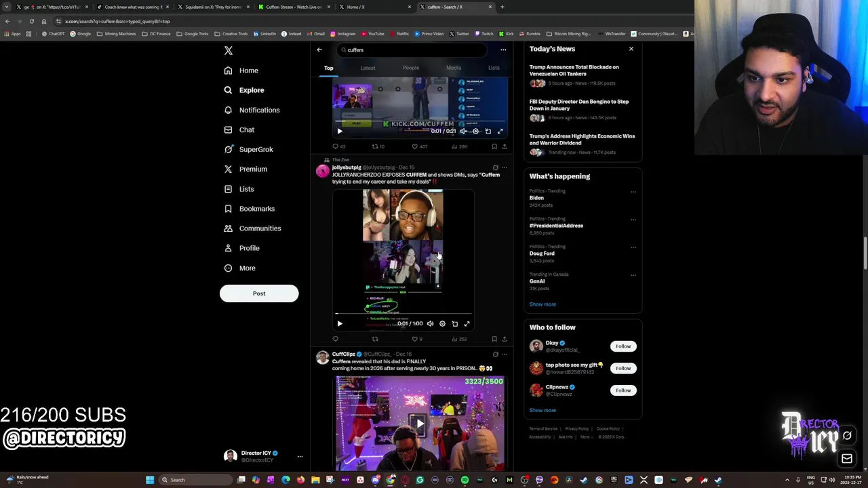Image resolution: width=868 pixels, height=488 pixels.
Task: Reply to the first post with 43 replies
Action: 338,146
